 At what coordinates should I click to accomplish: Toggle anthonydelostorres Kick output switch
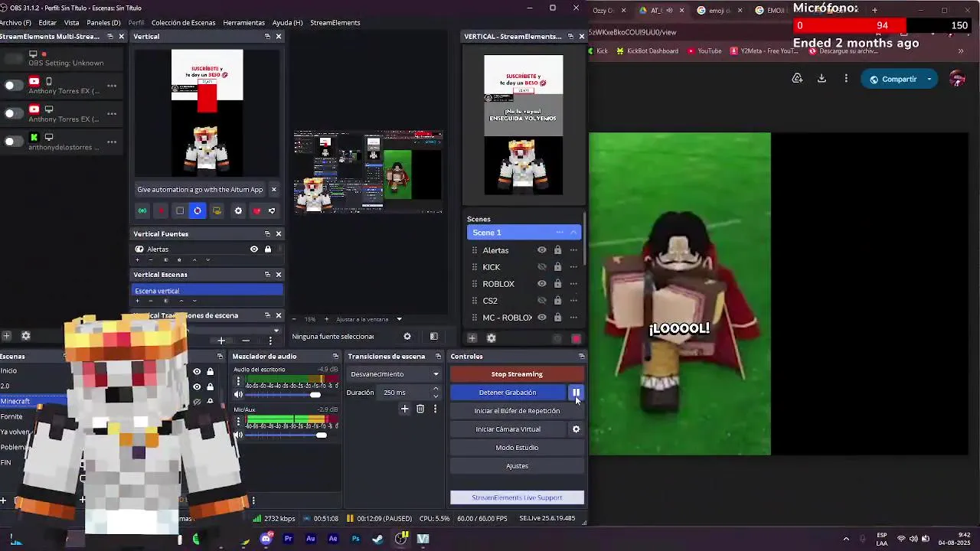click(x=13, y=142)
